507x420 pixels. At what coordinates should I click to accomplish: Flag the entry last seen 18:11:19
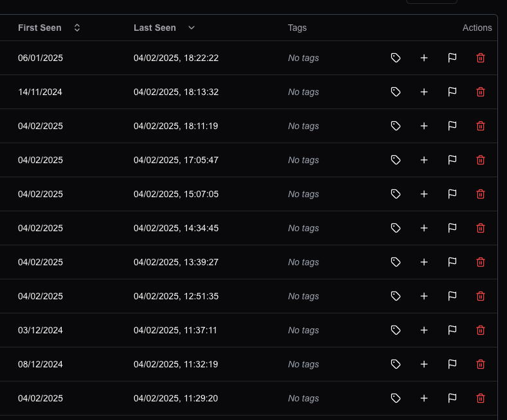pos(452,126)
